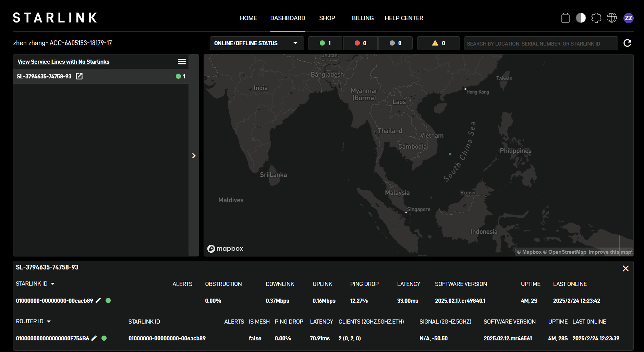644x352 pixels.
Task: Click last online 2025/2/24 12:23:42
Action: [x=576, y=301]
